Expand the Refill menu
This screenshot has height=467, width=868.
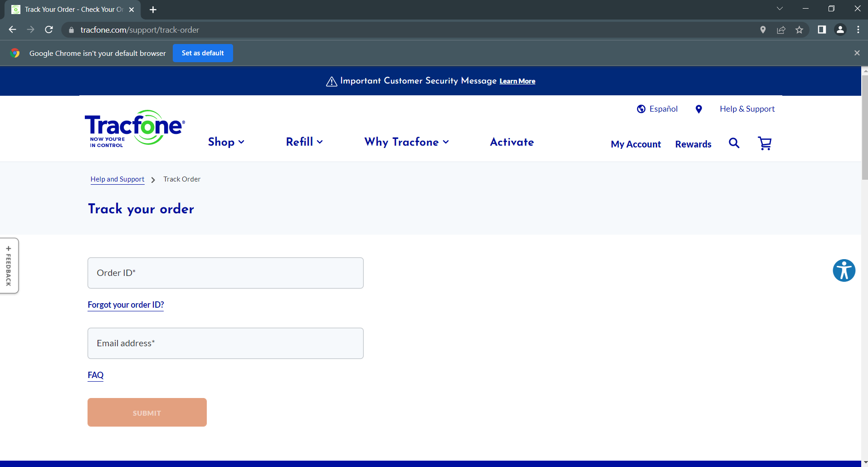[303, 142]
